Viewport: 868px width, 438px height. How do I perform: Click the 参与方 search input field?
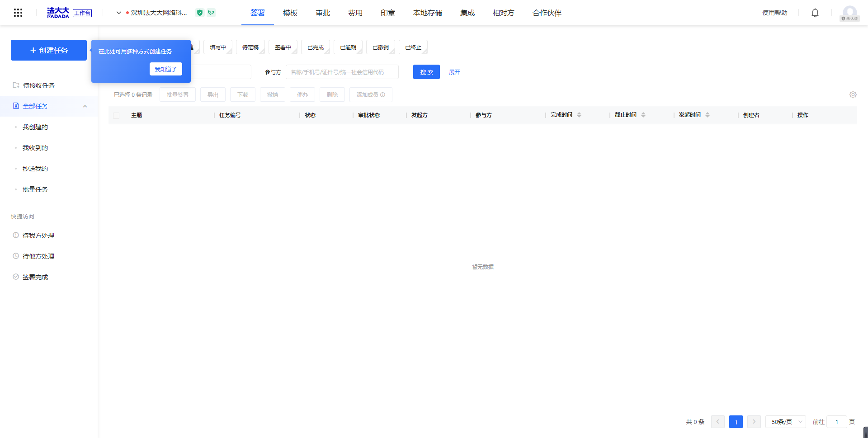tap(342, 72)
